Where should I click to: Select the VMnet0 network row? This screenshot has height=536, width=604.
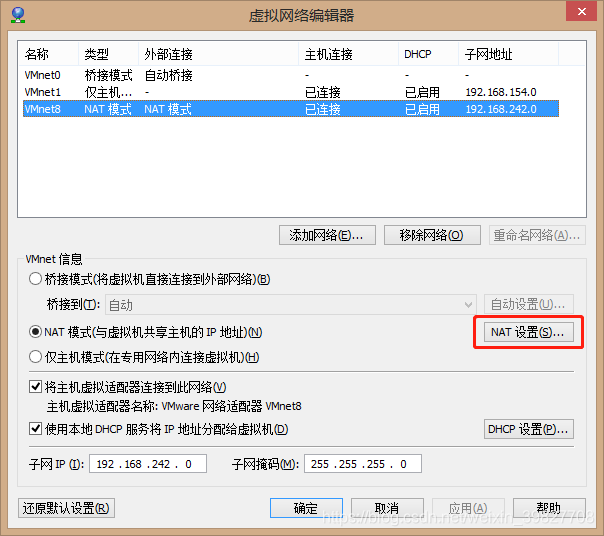point(291,75)
